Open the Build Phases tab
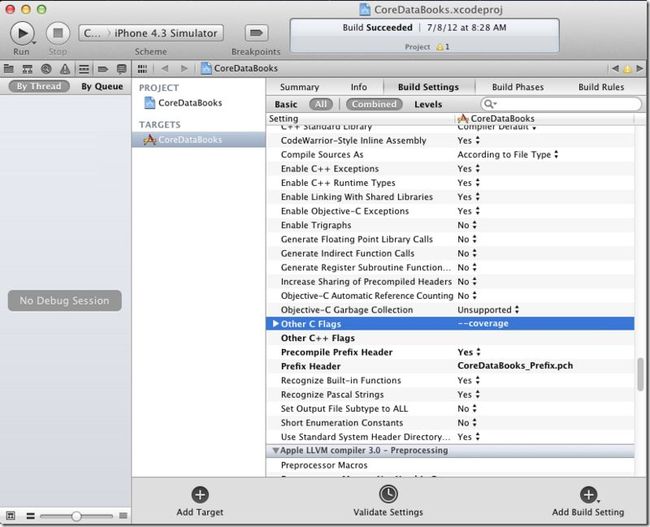The width and height of the screenshot is (650, 527). [517, 87]
